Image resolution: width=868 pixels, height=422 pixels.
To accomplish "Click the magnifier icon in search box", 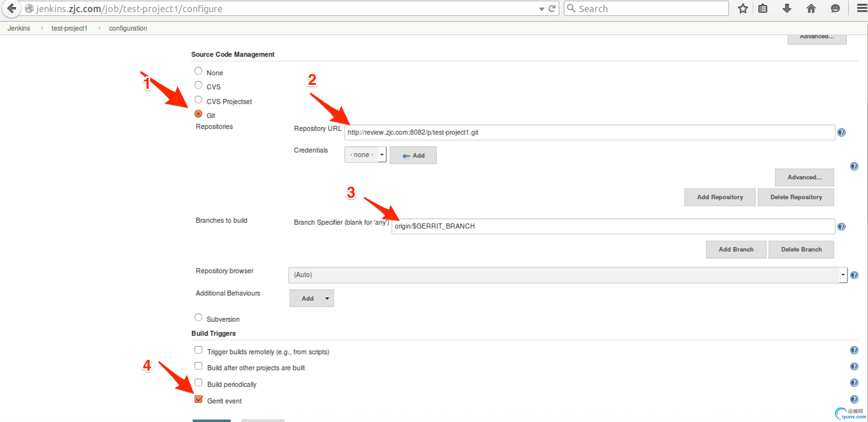I will (x=571, y=8).
